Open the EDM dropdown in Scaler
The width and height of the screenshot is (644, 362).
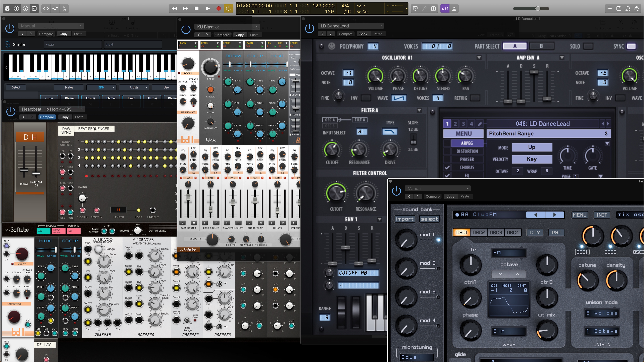pyautogui.click(x=101, y=87)
